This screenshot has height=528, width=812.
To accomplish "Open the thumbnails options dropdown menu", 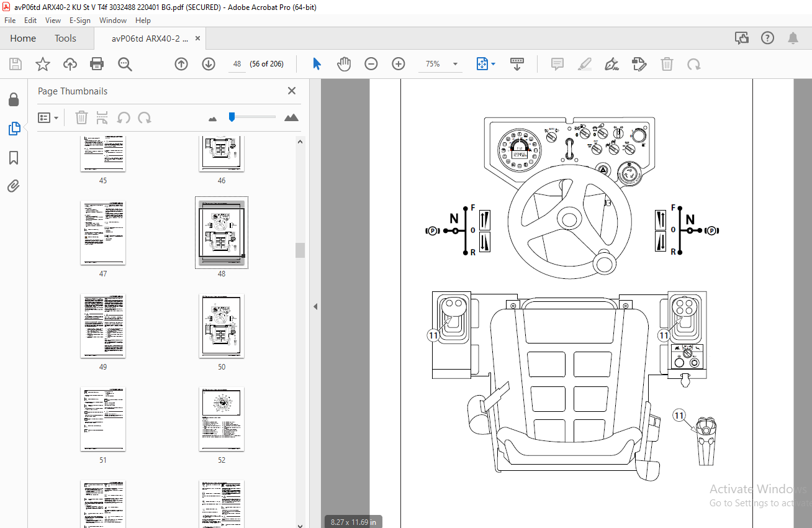I will pos(48,117).
